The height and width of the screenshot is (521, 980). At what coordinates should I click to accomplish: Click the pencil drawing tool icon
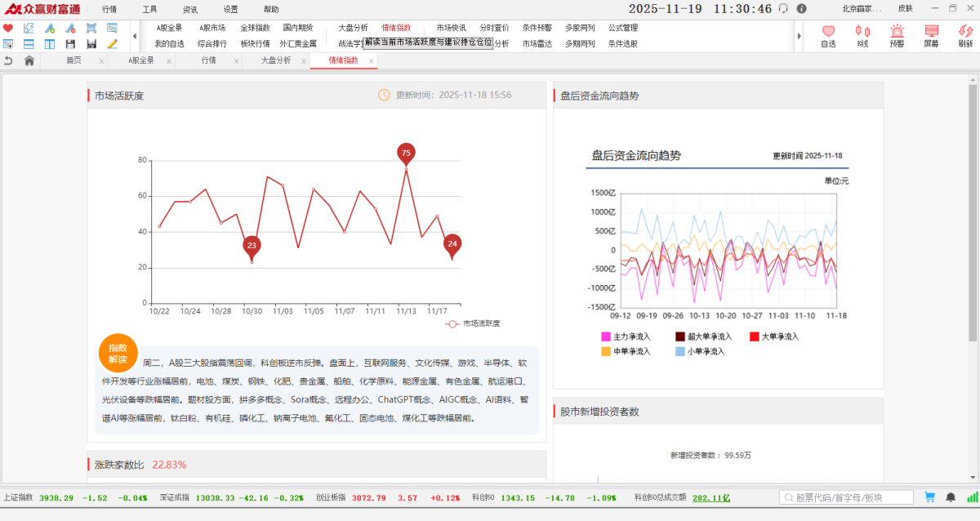pos(112,43)
